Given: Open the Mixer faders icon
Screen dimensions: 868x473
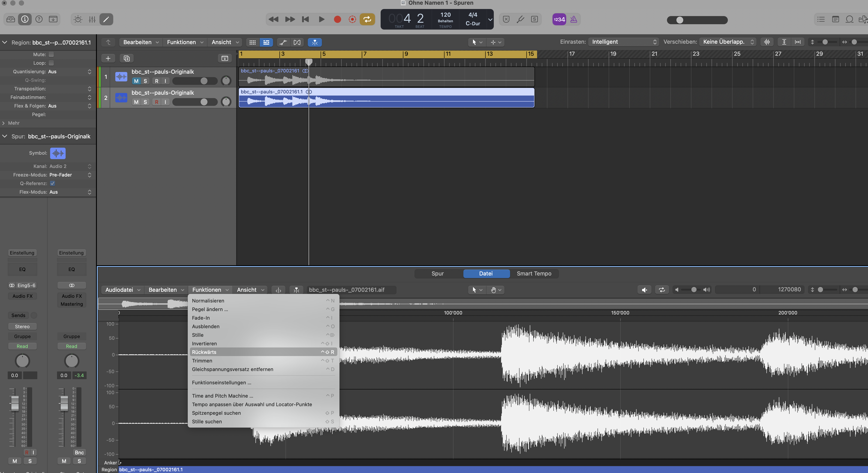Looking at the screenshot, I should coord(92,19).
